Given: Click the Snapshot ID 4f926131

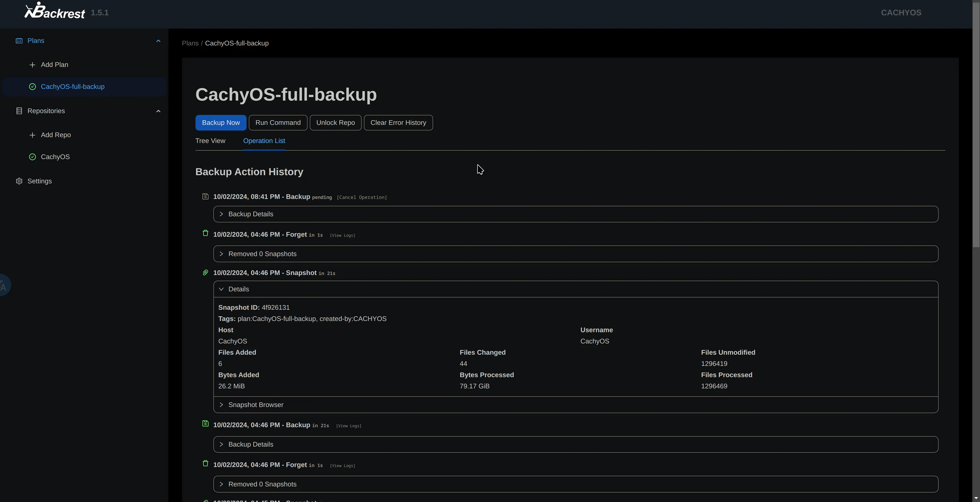Looking at the screenshot, I should point(275,307).
